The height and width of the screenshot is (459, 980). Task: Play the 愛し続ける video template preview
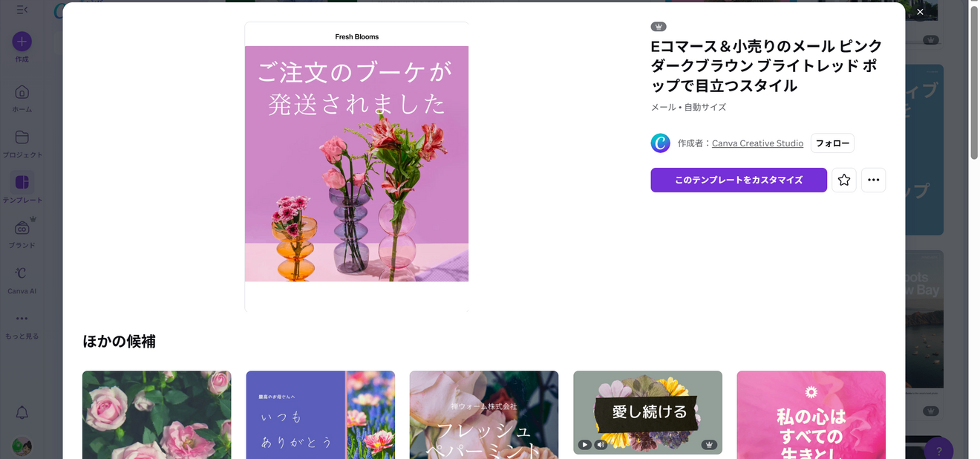click(x=584, y=443)
